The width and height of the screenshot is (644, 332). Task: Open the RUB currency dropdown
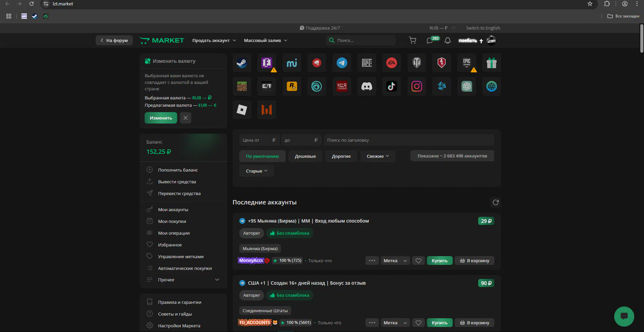[x=442, y=28]
